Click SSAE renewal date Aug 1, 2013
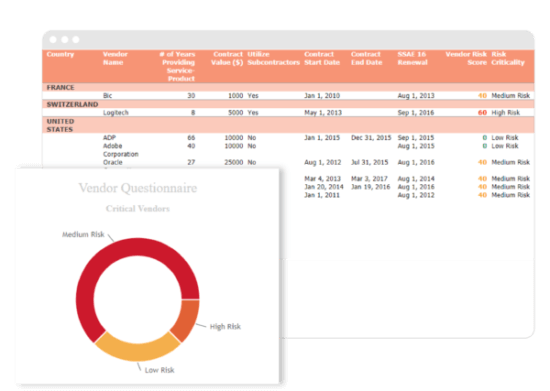 click(x=416, y=96)
